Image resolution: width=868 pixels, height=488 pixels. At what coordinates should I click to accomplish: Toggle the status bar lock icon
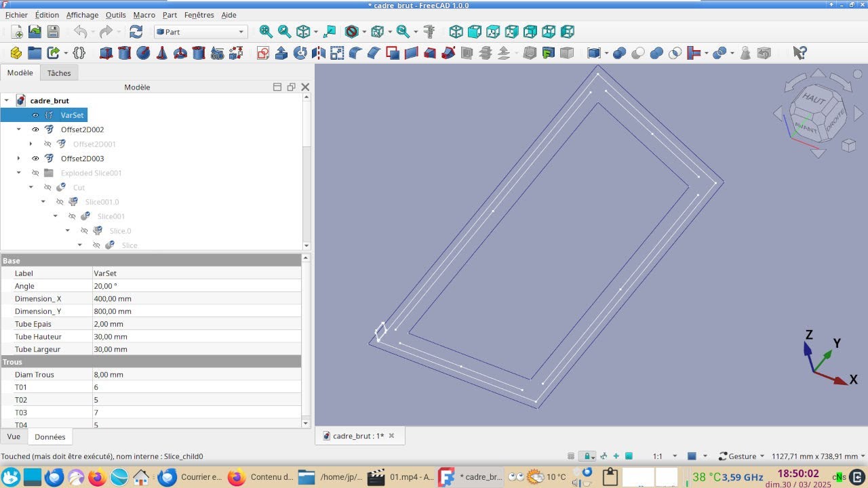(x=589, y=456)
